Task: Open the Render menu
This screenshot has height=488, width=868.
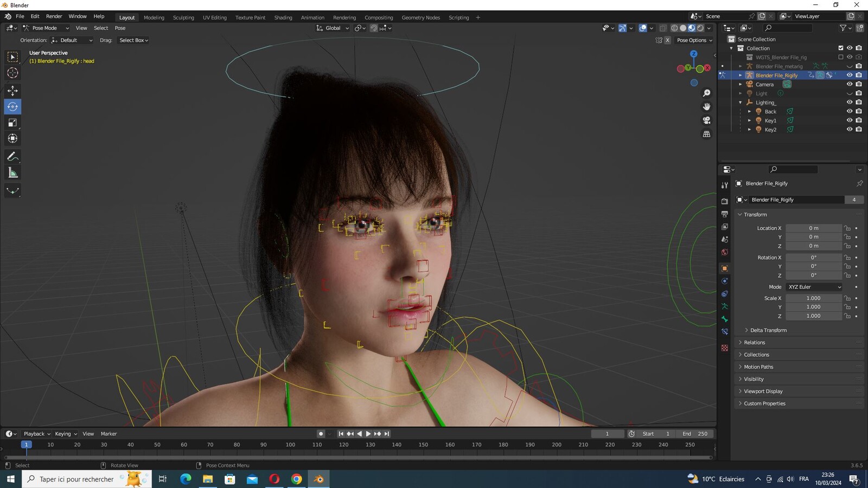Action: (54, 16)
